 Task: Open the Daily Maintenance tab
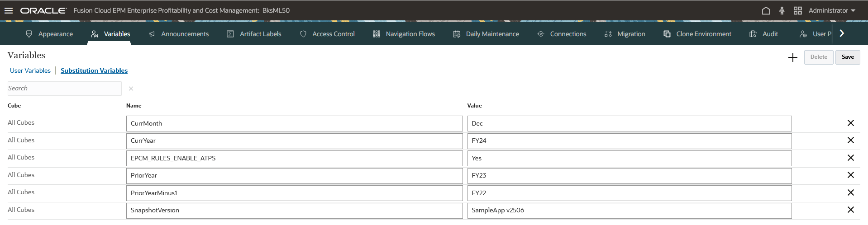tap(486, 34)
